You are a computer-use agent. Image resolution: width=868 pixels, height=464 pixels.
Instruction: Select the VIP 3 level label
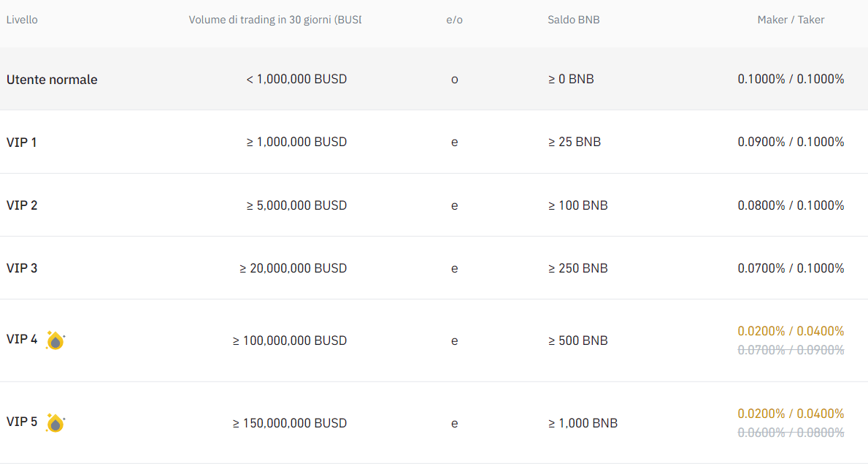[x=22, y=268]
